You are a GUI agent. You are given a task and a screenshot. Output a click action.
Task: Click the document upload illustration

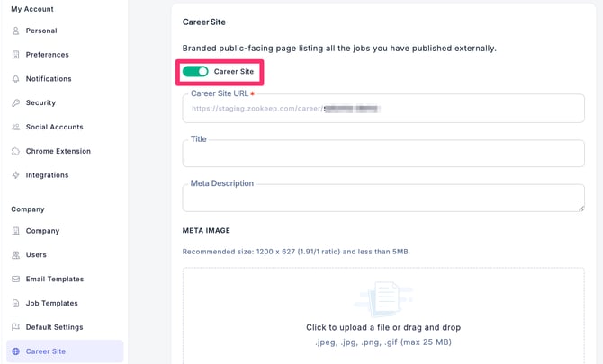tap(382, 298)
